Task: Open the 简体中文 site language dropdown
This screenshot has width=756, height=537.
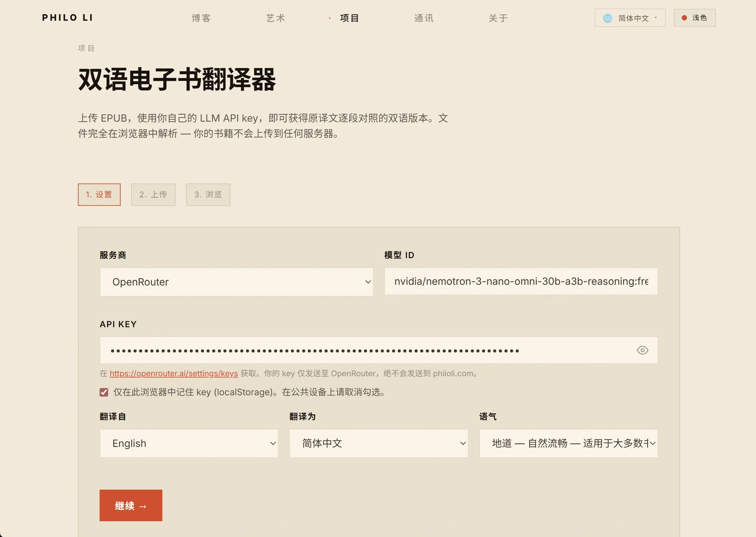Action: [x=630, y=18]
